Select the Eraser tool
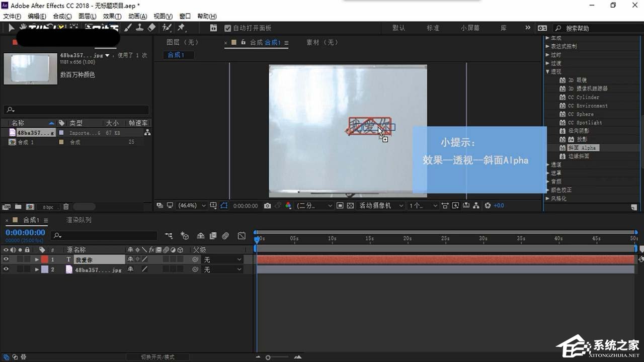 [151, 28]
